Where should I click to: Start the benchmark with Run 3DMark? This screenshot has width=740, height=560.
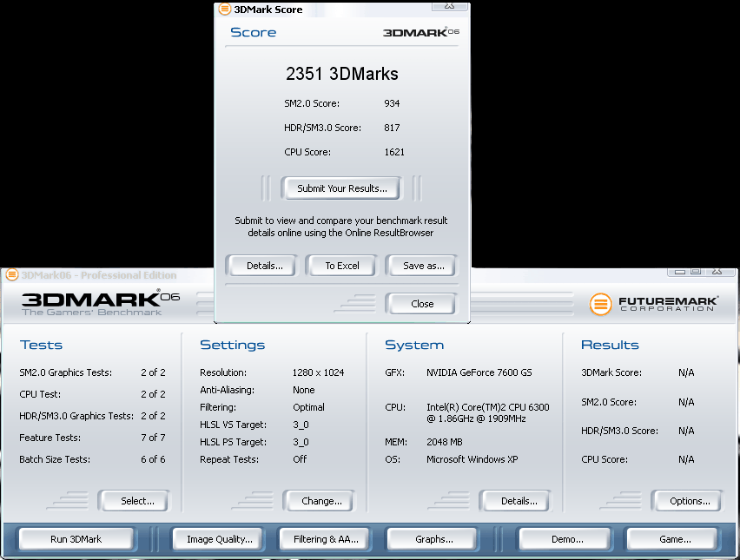[x=76, y=539]
